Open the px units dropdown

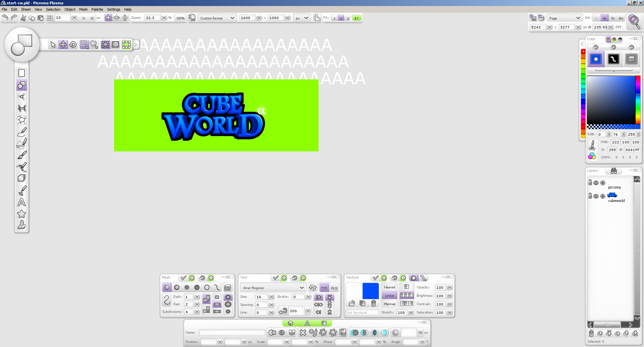click(x=302, y=18)
